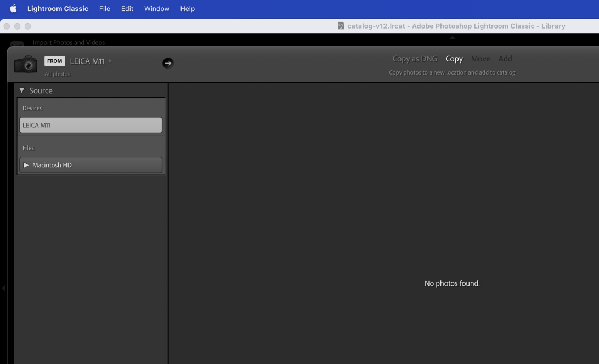Click the Lightroom Classic app menu

(x=58, y=9)
